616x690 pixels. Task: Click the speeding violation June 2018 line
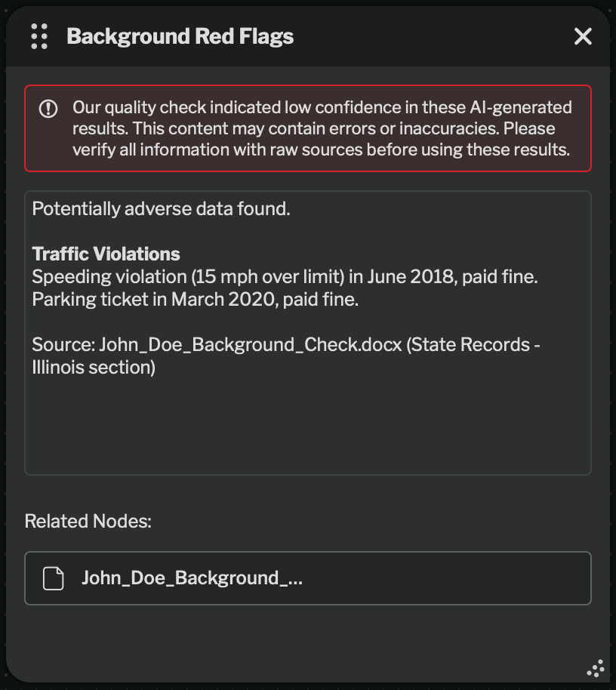click(x=285, y=277)
